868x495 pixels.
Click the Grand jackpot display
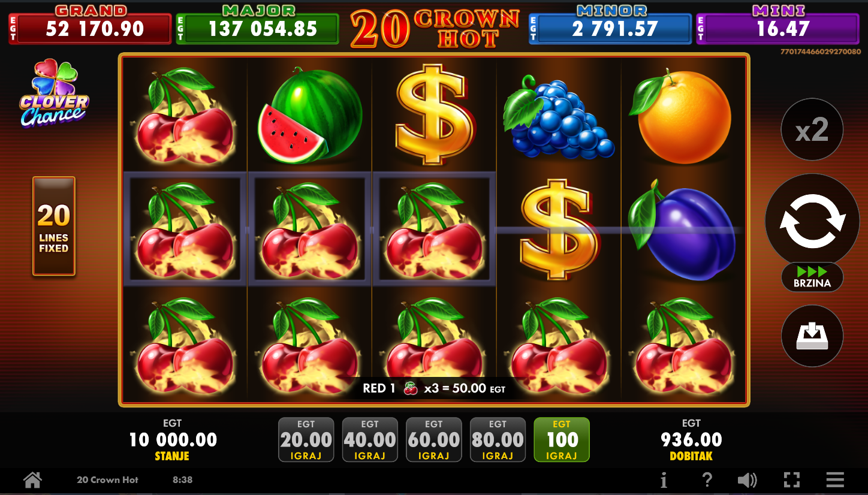90,25
